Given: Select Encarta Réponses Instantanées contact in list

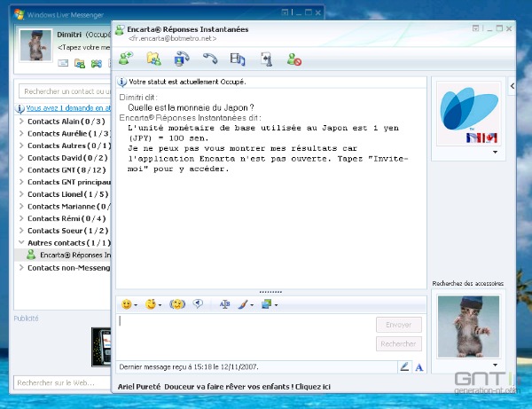Looking at the screenshot, I should click(73, 255).
